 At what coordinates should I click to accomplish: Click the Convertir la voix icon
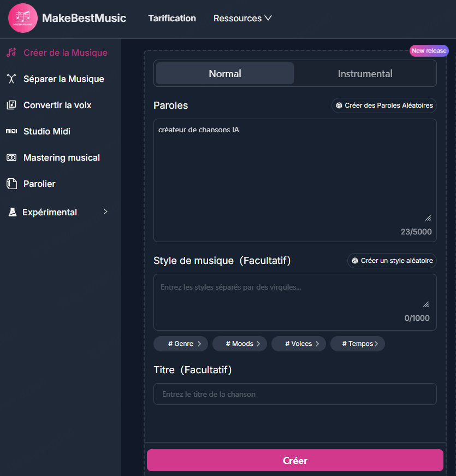[11, 105]
